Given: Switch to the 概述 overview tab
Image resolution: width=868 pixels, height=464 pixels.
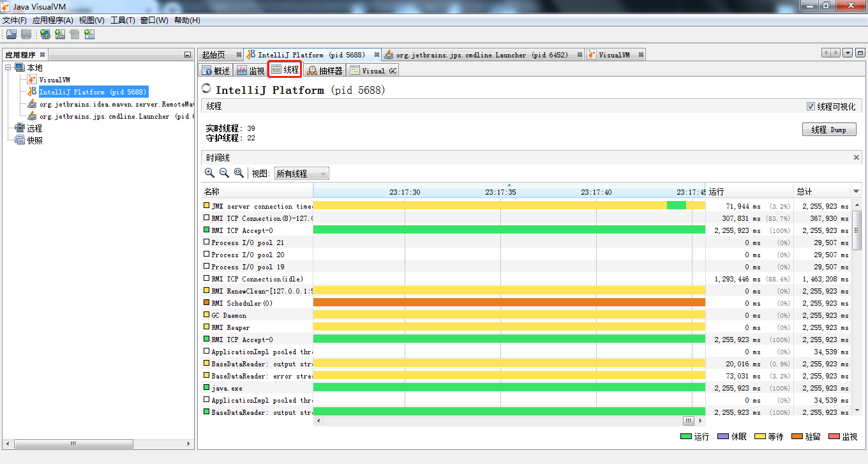Looking at the screenshot, I should coord(216,70).
